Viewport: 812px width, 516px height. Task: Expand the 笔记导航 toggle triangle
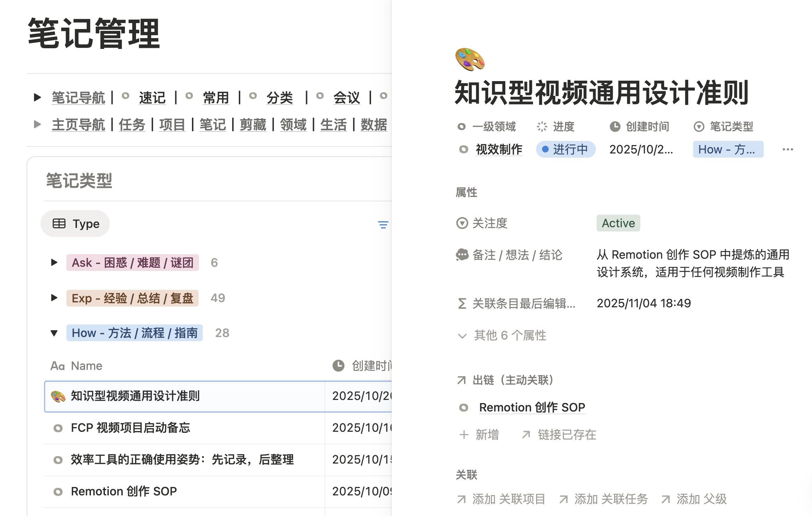(37, 97)
